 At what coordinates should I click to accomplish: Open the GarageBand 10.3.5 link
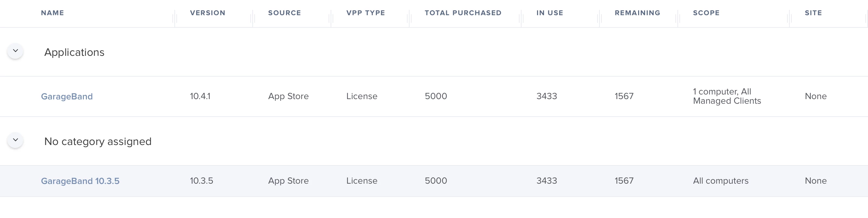pos(80,181)
